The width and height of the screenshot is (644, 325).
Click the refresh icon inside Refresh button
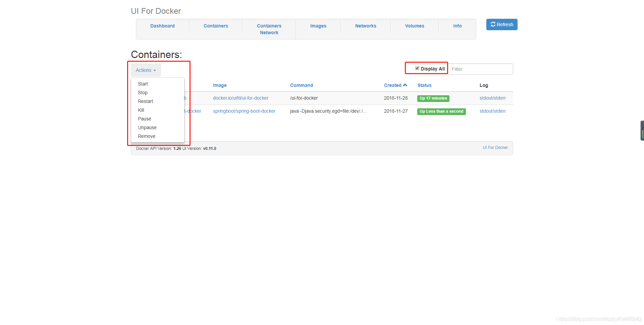[x=493, y=24]
